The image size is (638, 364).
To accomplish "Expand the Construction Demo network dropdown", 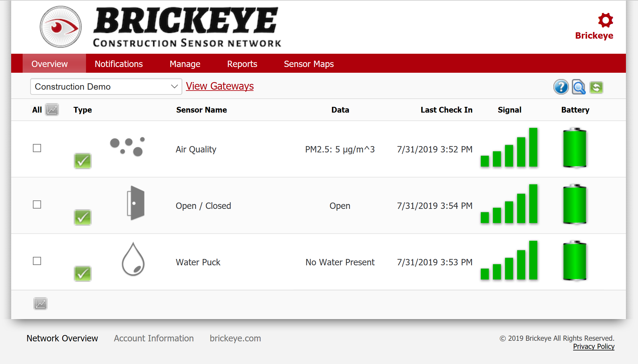I will pos(106,87).
